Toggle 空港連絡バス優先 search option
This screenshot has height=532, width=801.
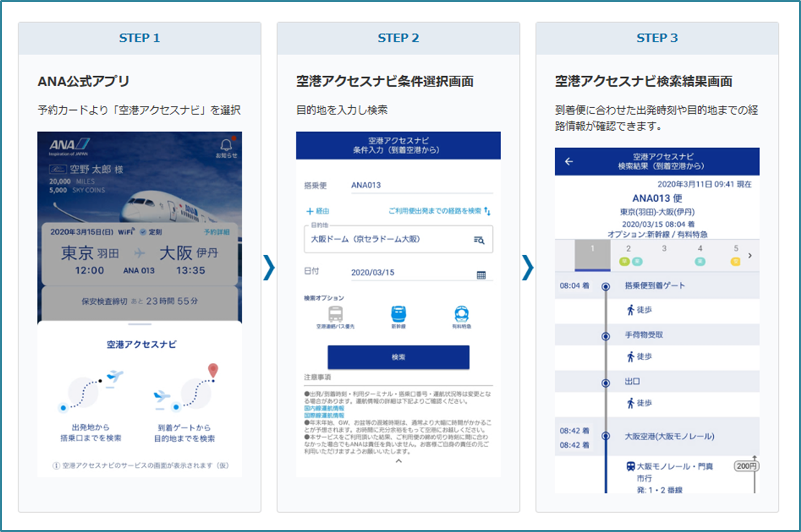click(335, 318)
